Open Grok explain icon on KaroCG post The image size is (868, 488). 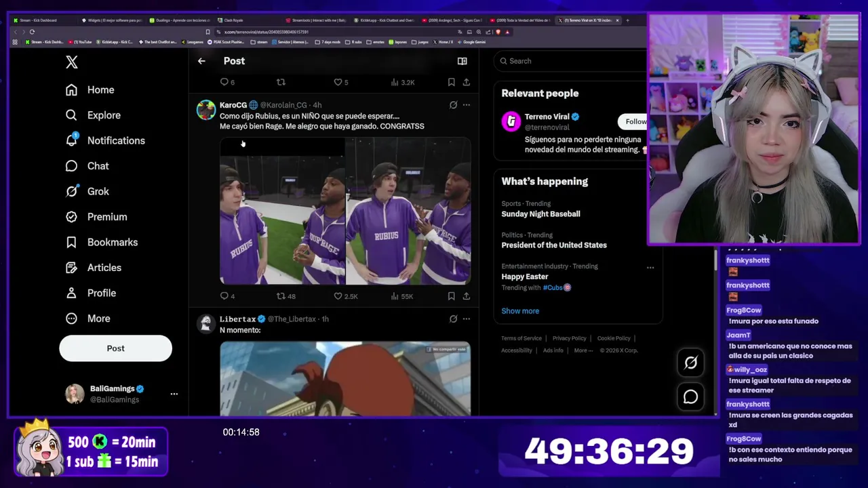(x=453, y=105)
